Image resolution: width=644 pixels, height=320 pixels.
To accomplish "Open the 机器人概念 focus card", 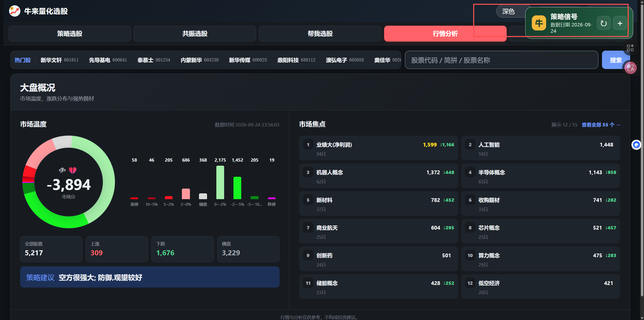I will (x=378, y=176).
